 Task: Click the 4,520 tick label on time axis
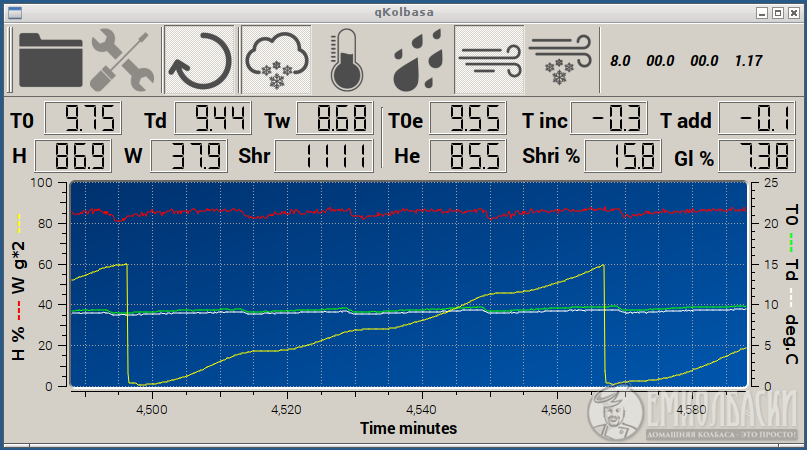coord(287,410)
